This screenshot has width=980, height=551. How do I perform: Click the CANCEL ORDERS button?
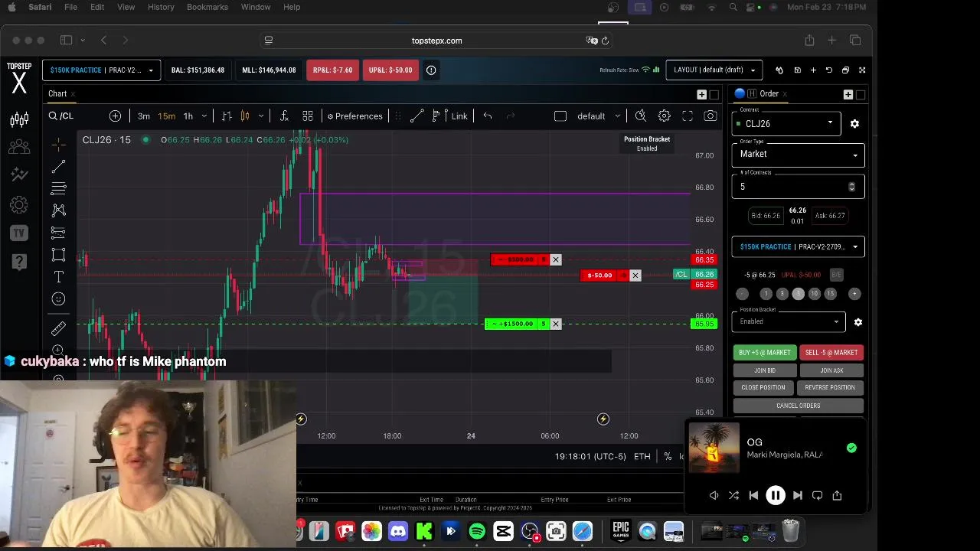[x=798, y=406]
